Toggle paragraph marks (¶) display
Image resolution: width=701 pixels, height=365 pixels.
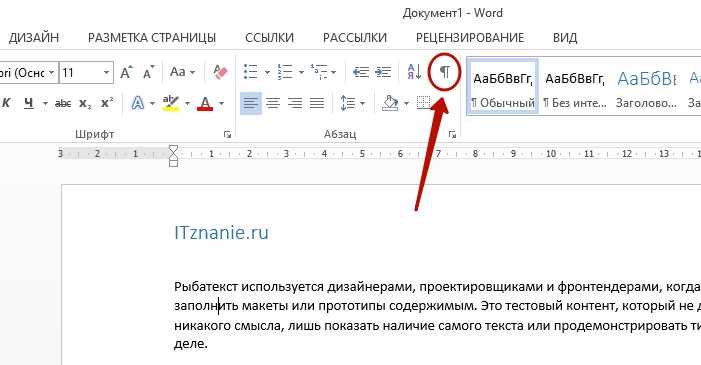pos(444,72)
